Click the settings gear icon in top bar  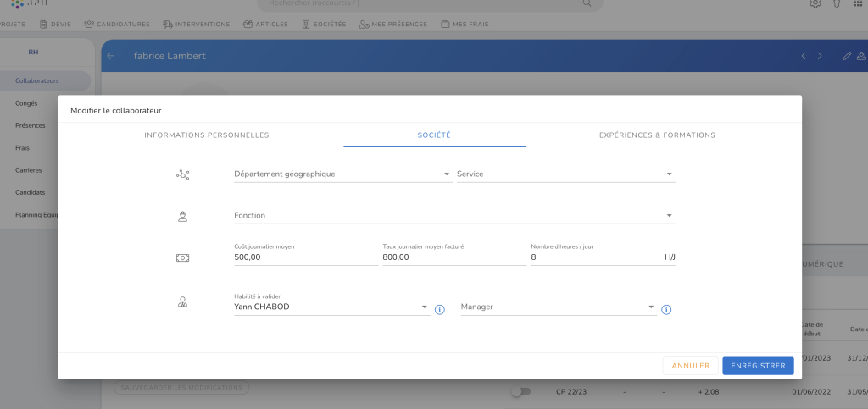tap(815, 3)
